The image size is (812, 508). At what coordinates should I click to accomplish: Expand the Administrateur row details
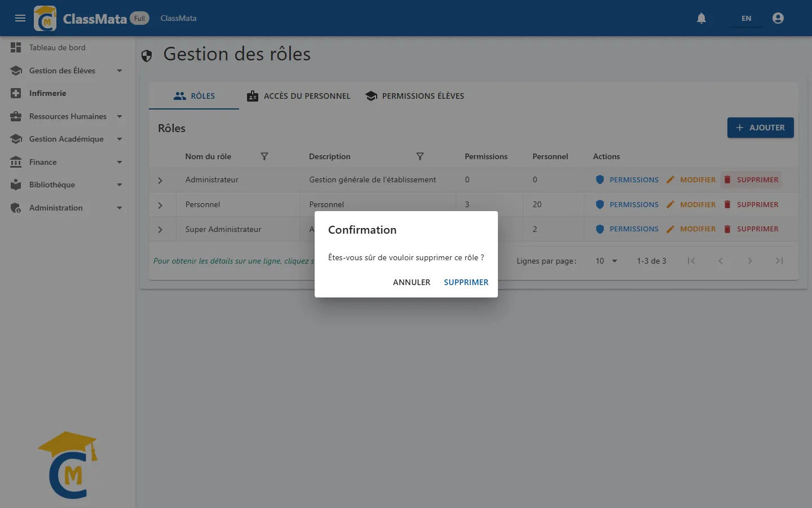point(160,180)
